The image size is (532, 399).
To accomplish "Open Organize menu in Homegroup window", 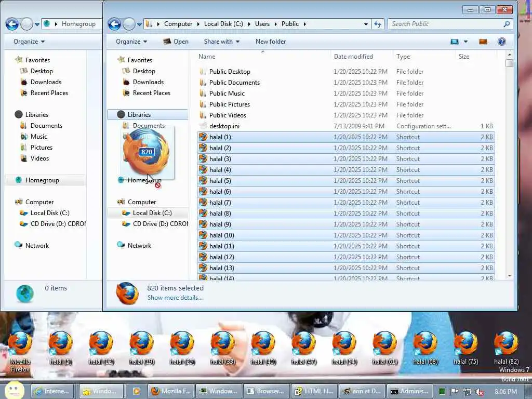I will 29,42.
